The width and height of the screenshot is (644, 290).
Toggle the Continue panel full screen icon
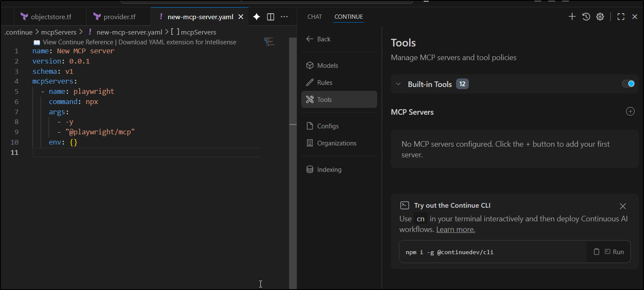[x=621, y=17]
